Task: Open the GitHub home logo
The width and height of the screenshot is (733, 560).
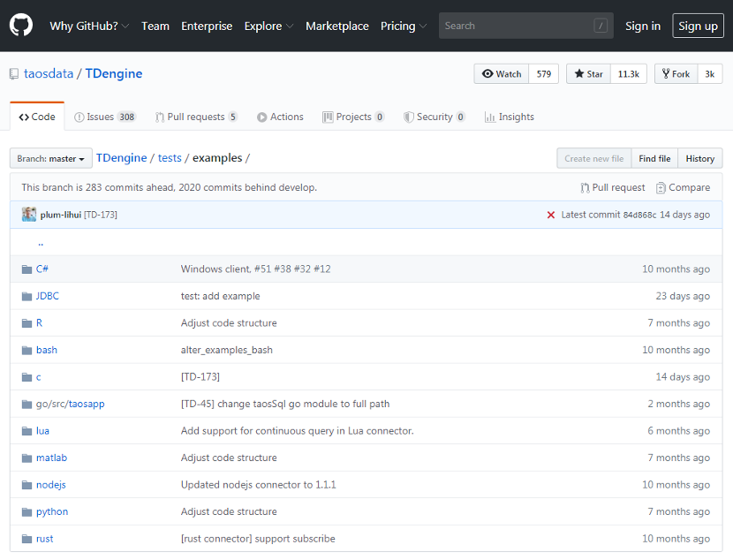Action: (21, 26)
